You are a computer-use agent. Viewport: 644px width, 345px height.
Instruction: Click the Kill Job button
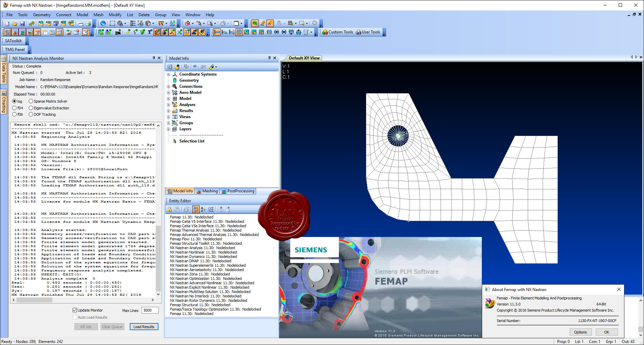[x=86, y=327]
